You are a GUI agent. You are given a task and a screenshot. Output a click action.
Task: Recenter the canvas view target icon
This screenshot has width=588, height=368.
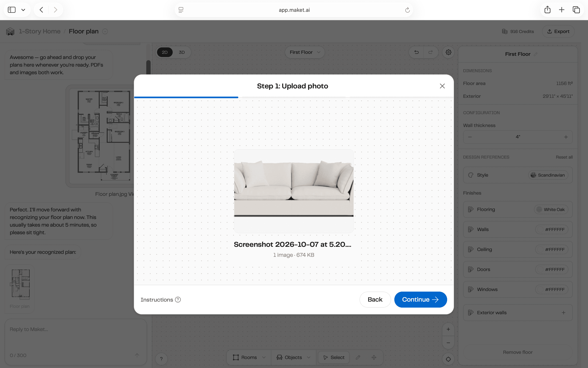point(448,359)
